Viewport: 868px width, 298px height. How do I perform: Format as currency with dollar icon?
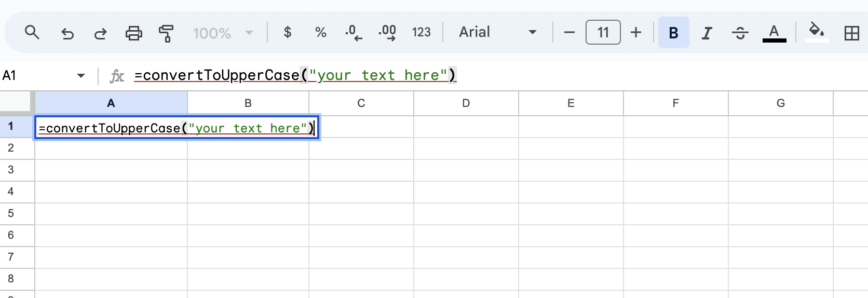tap(288, 33)
